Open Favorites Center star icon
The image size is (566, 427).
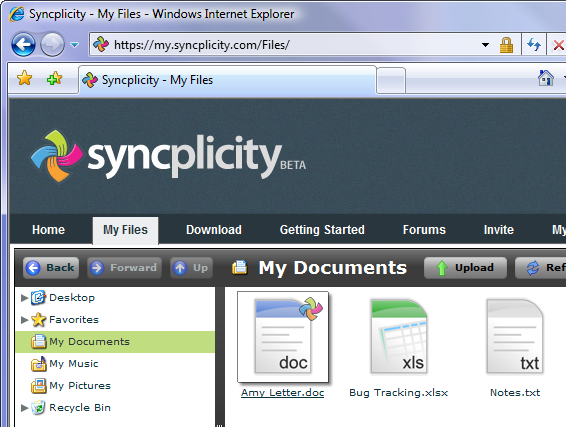tap(25, 78)
